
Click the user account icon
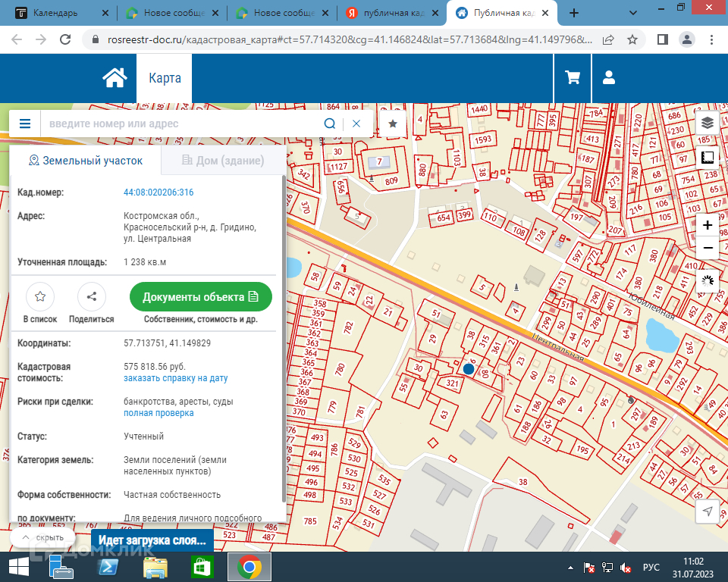click(608, 77)
